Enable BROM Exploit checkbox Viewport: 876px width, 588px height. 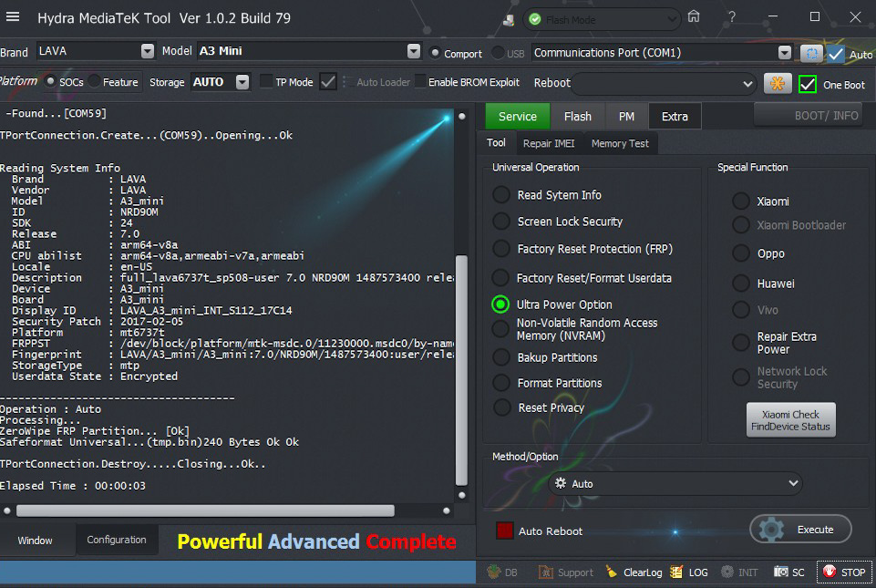[x=420, y=82]
